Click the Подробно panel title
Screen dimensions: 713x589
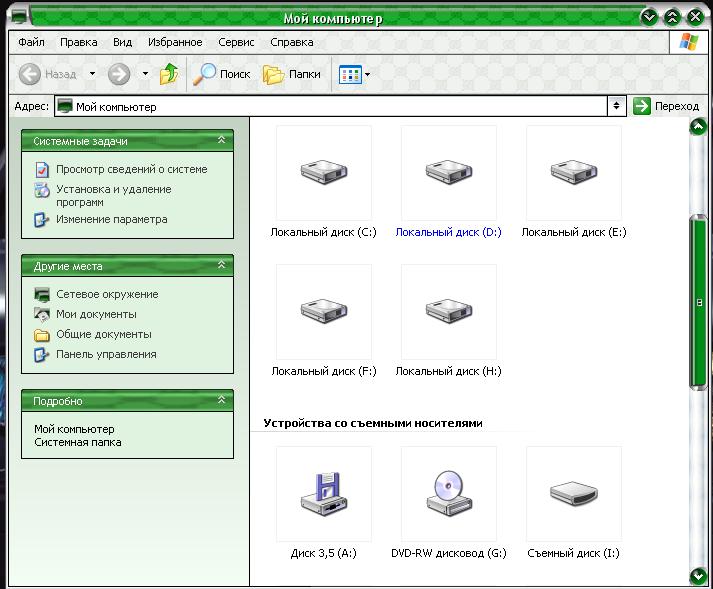coord(58,401)
